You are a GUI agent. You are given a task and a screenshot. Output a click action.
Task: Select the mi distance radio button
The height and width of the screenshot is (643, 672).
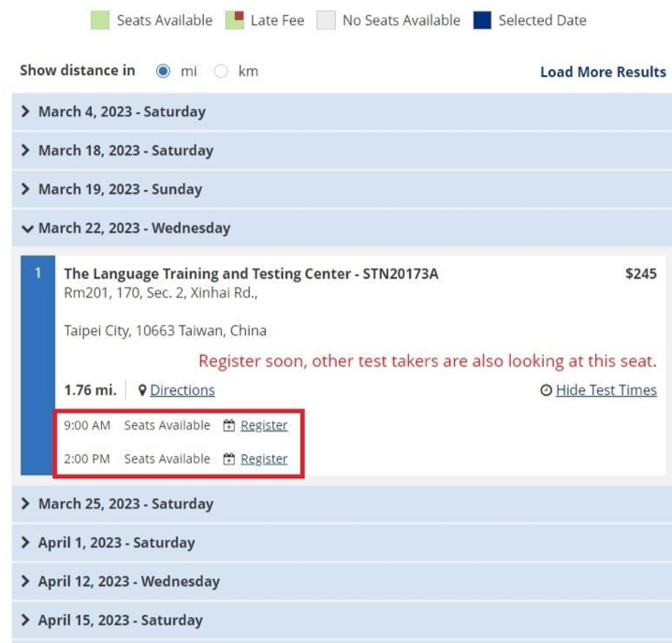(x=163, y=71)
